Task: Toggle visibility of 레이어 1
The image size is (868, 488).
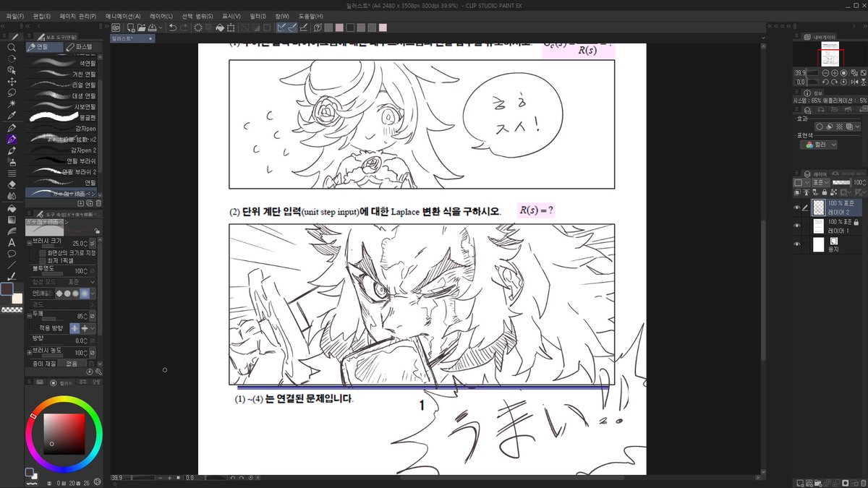Action: [797, 226]
